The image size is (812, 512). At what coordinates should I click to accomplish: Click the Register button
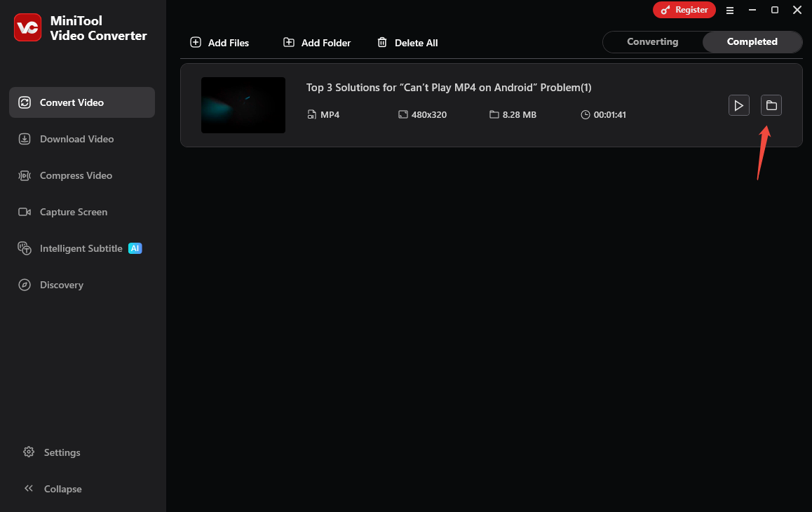pos(684,10)
